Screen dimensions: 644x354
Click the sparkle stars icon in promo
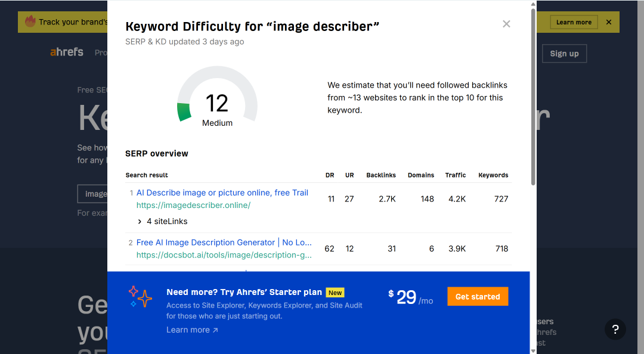(x=140, y=297)
